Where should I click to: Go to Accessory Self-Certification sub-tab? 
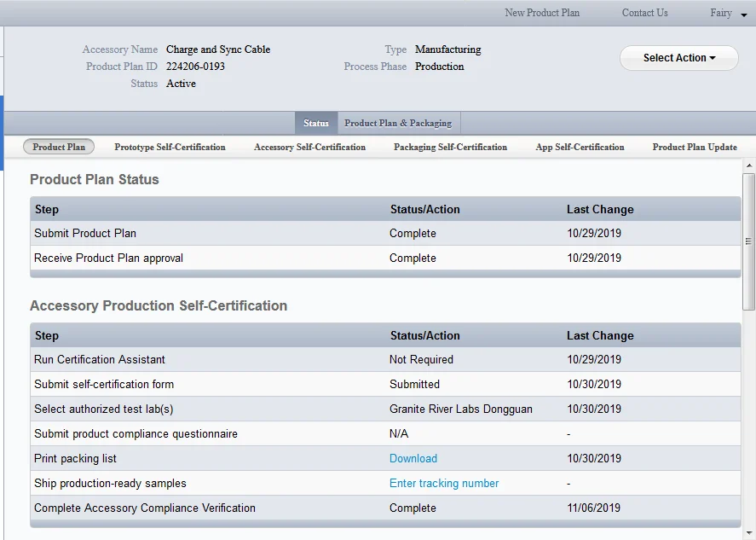point(309,147)
